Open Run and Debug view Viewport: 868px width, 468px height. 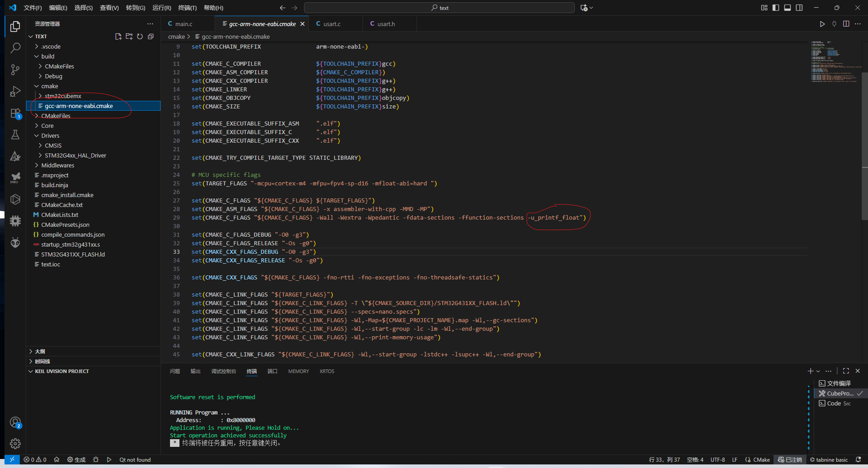[x=15, y=91]
